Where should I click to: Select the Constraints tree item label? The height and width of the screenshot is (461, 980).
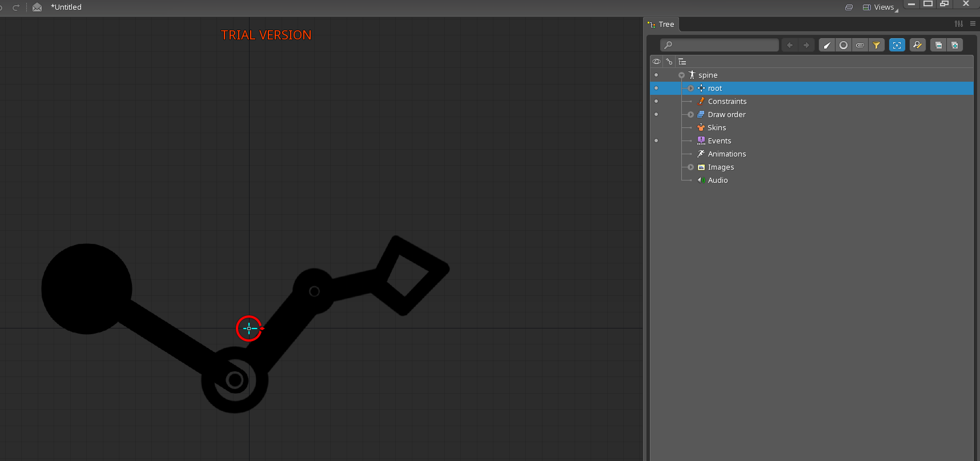click(727, 102)
